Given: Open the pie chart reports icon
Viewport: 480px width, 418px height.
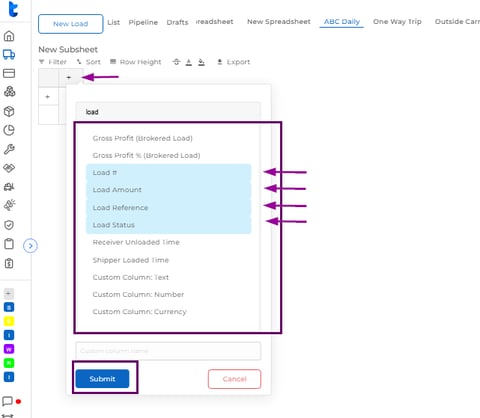Looking at the screenshot, I should point(9,130).
